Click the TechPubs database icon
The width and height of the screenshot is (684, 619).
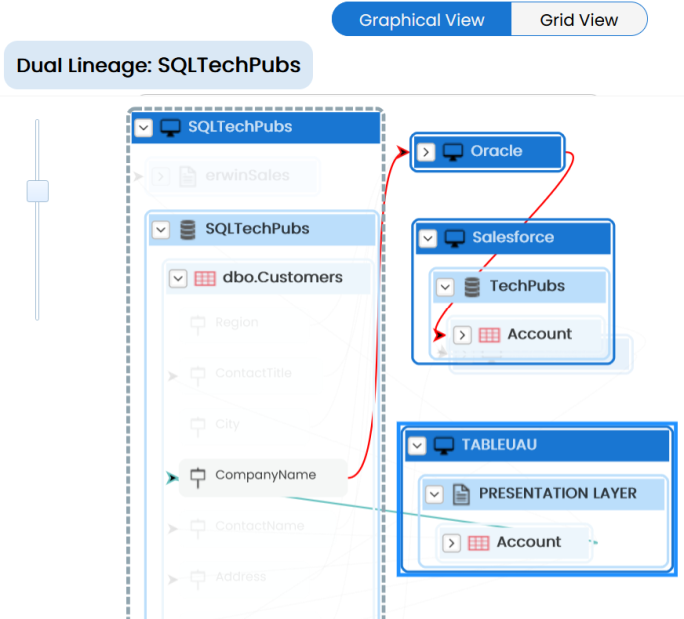[x=472, y=287]
